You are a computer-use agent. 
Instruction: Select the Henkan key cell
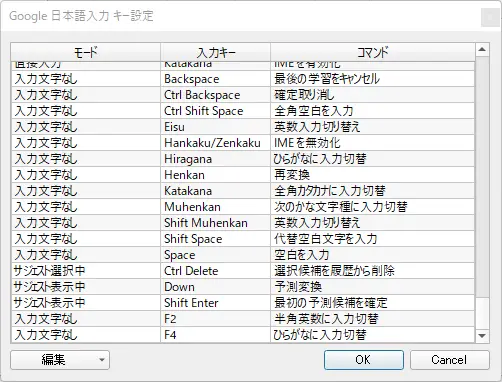click(x=215, y=175)
